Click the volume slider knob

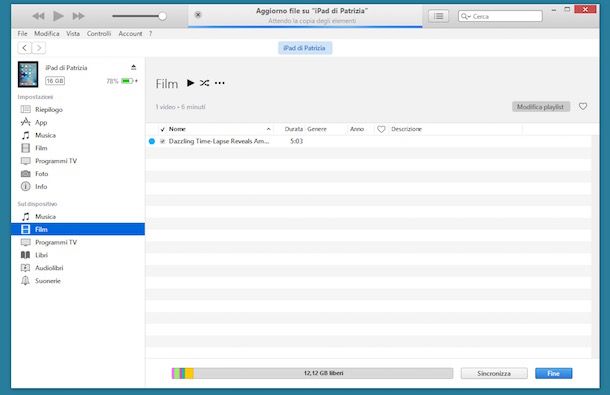(162, 16)
